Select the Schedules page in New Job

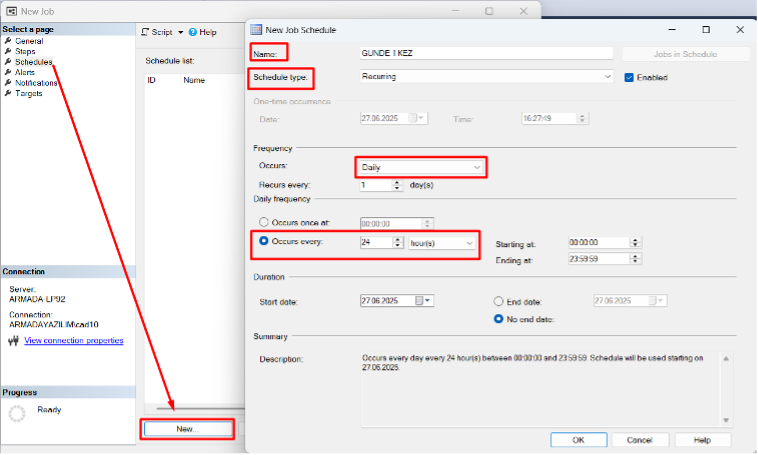33,62
